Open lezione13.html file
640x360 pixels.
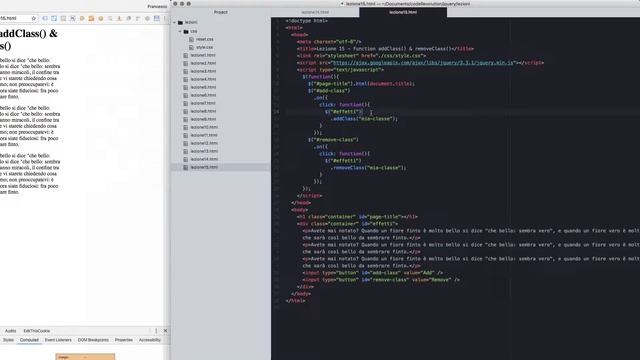[x=204, y=151]
